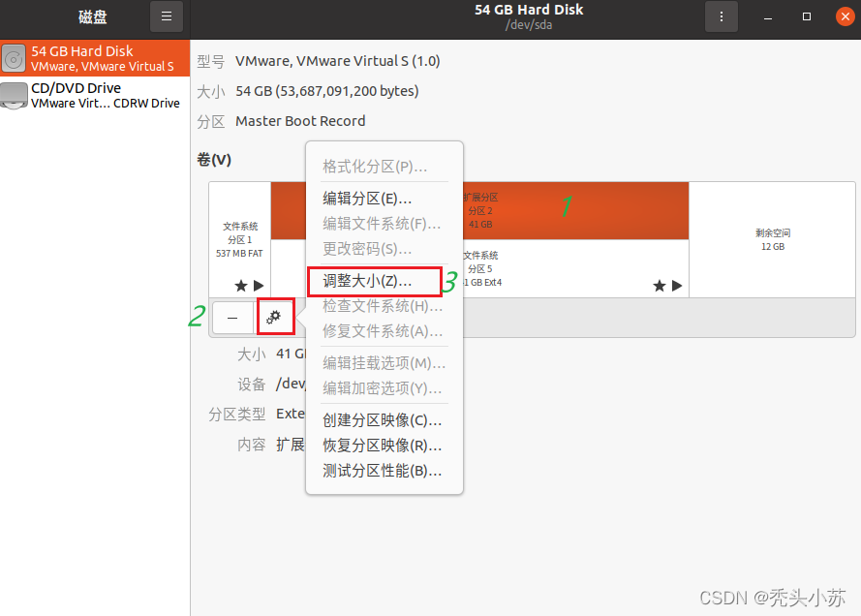Click the 卷(V) heading
This screenshot has height=616, width=861.
214,160
